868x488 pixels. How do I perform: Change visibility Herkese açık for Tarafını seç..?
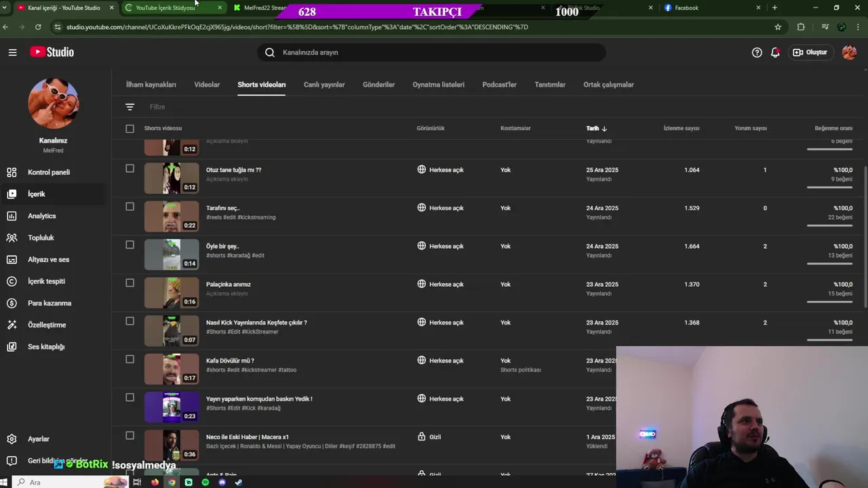click(x=441, y=208)
